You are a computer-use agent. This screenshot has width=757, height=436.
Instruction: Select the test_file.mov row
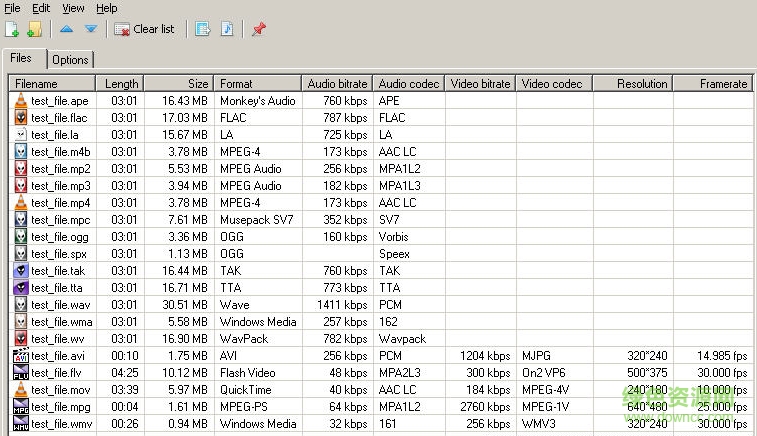tap(60, 390)
